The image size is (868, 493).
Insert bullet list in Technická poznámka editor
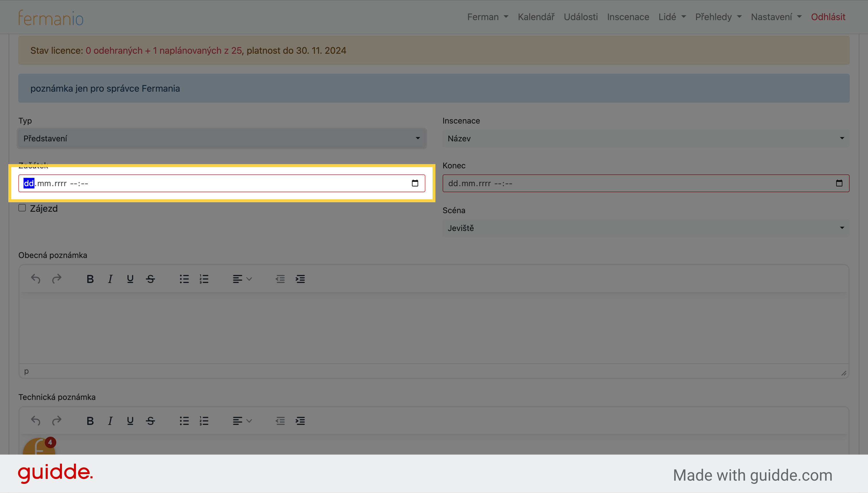(x=184, y=421)
